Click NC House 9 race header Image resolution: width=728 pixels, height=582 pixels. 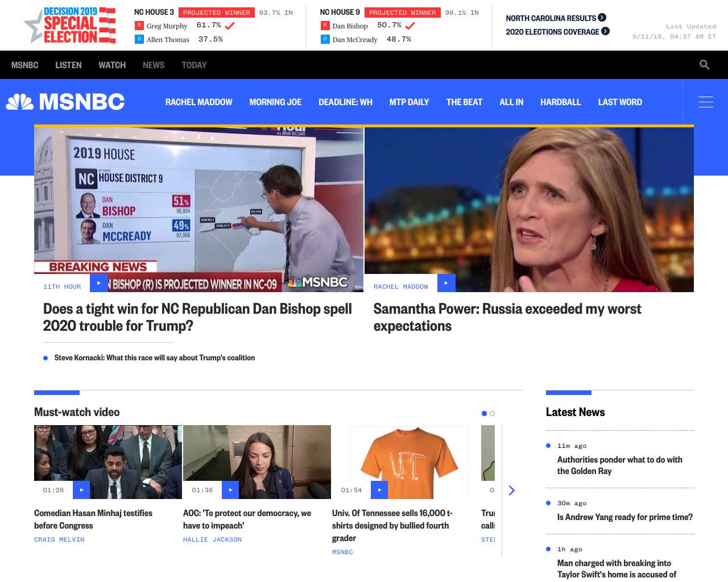[x=340, y=12]
